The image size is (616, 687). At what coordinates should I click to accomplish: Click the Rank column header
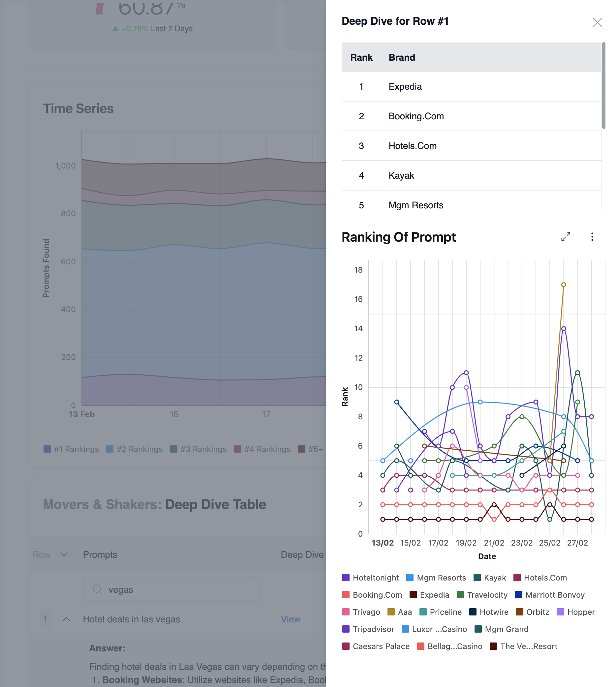[x=361, y=57]
